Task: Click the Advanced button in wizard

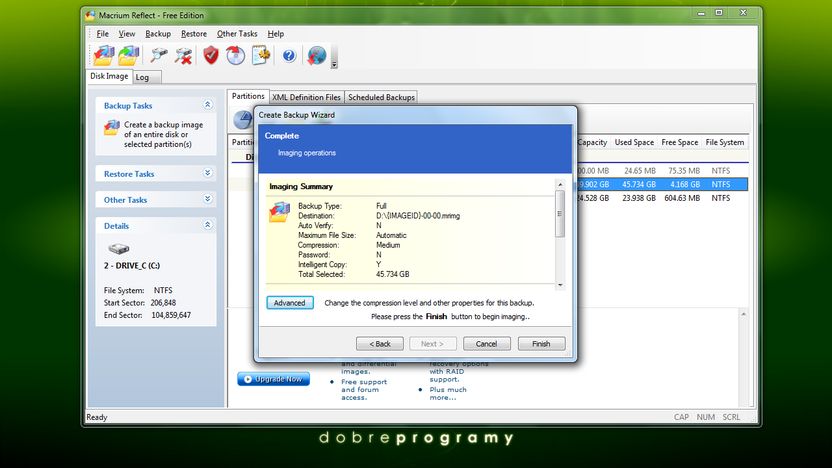Action: coord(290,302)
